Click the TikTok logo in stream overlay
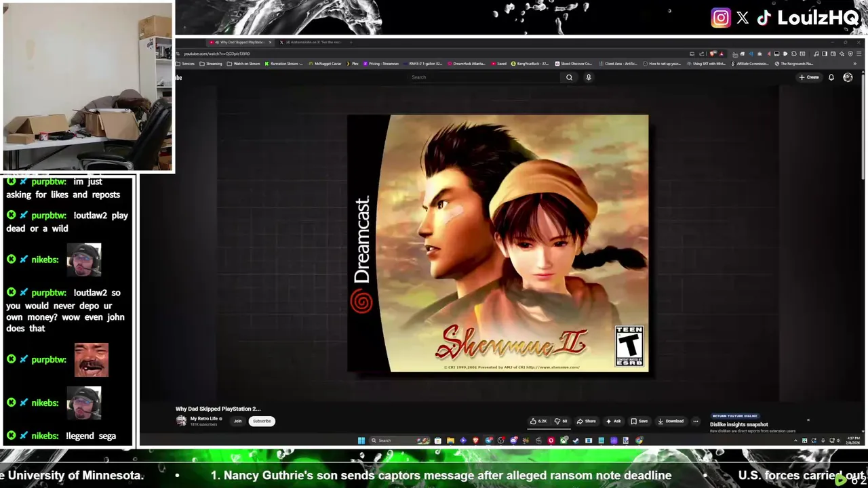This screenshot has height=488, width=868. 764,18
